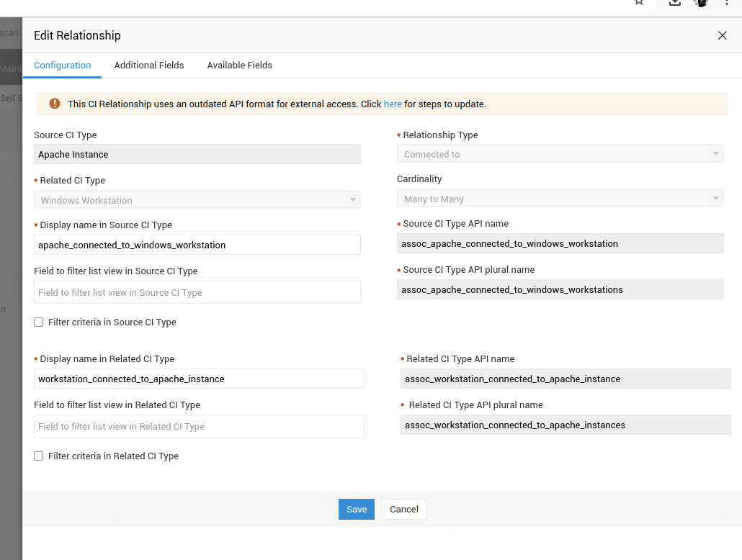Click the Source CI Type field Apache Instance
This screenshot has height=560, width=742.
[x=197, y=154]
